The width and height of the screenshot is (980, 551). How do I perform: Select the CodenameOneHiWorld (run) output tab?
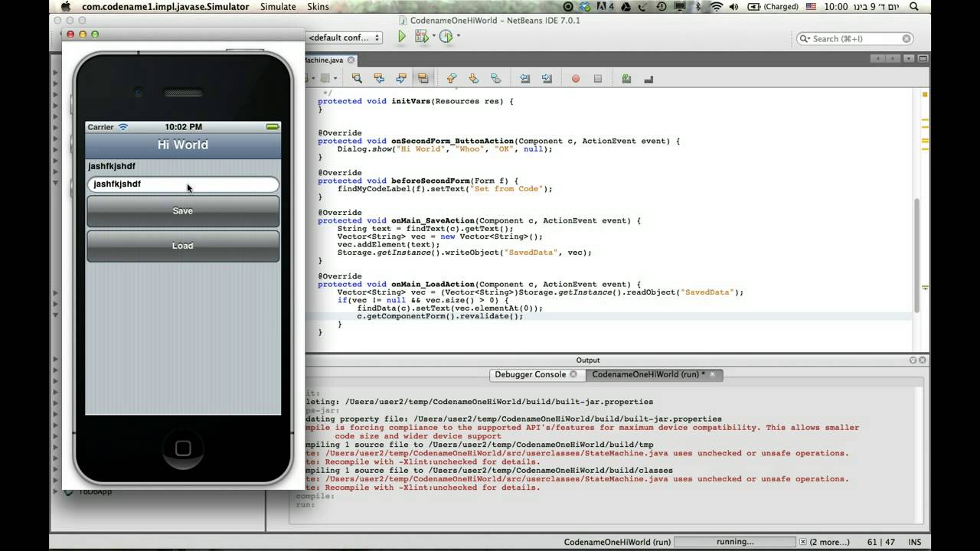[x=647, y=374]
